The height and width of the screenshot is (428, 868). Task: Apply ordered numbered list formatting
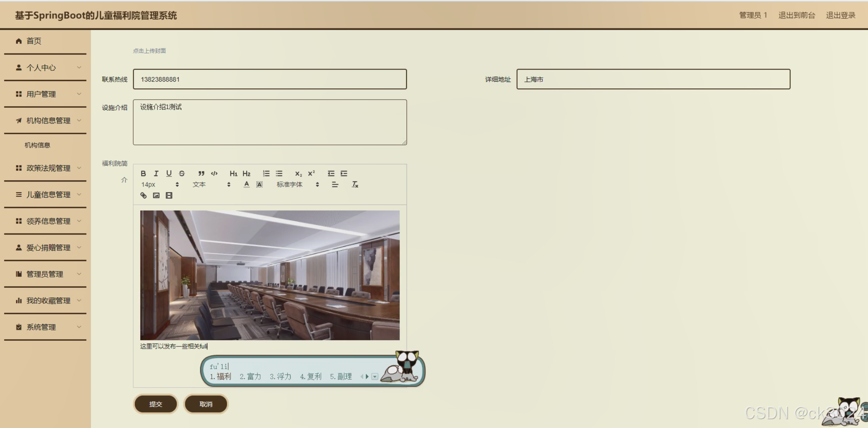pos(266,173)
